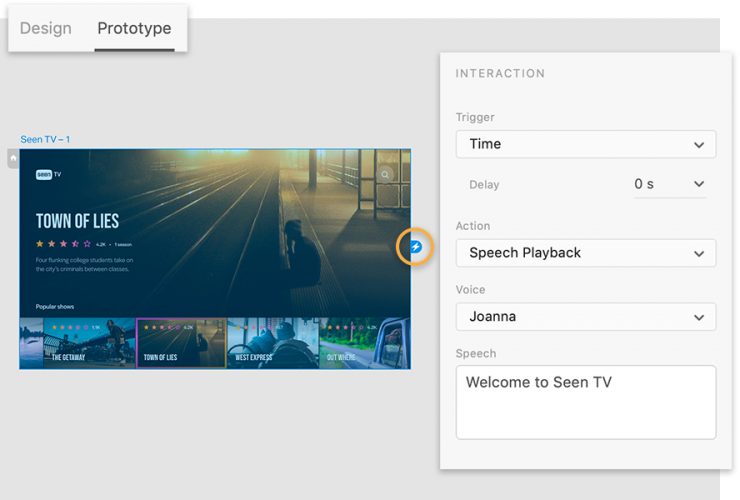Select the Town of Lies show thumbnail
Viewport: 740px width, 500px height.
pyautogui.click(x=181, y=343)
